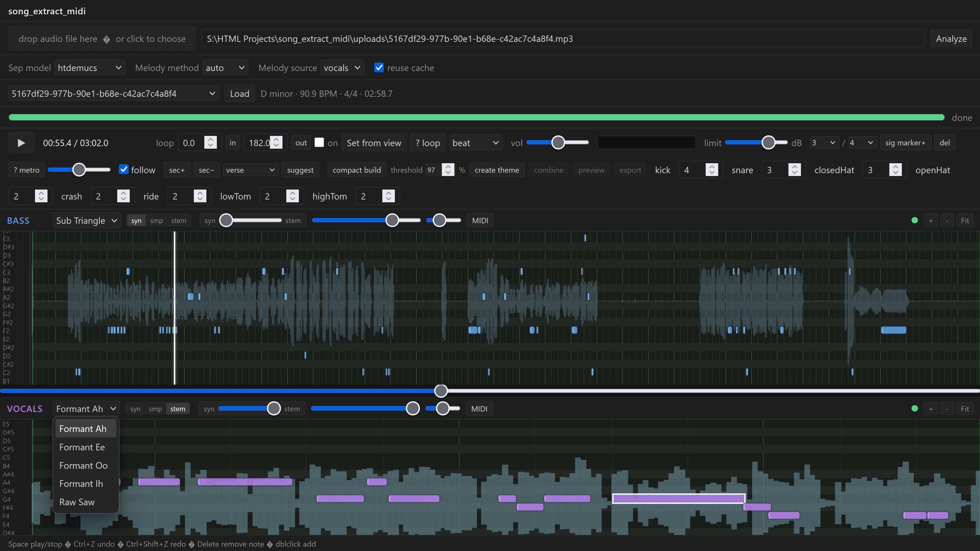This screenshot has height=551, width=980.
Task: Click the audio file path input field
Action: click(563, 39)
